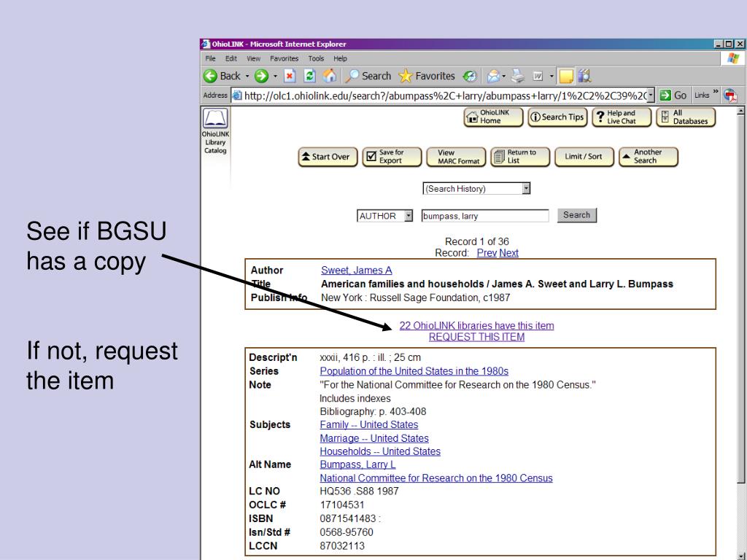The image size is (747, 560).
Task: Click the Limit / Sort button
Action: [584, 157]
